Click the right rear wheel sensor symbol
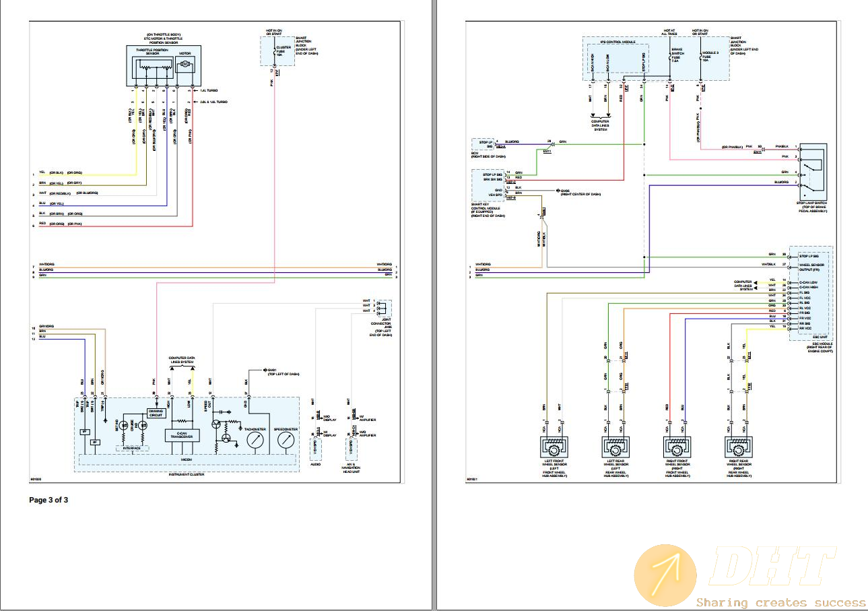The width and height of the screenshot is (868, 611). pyautogui.click(x=739, y=447)
